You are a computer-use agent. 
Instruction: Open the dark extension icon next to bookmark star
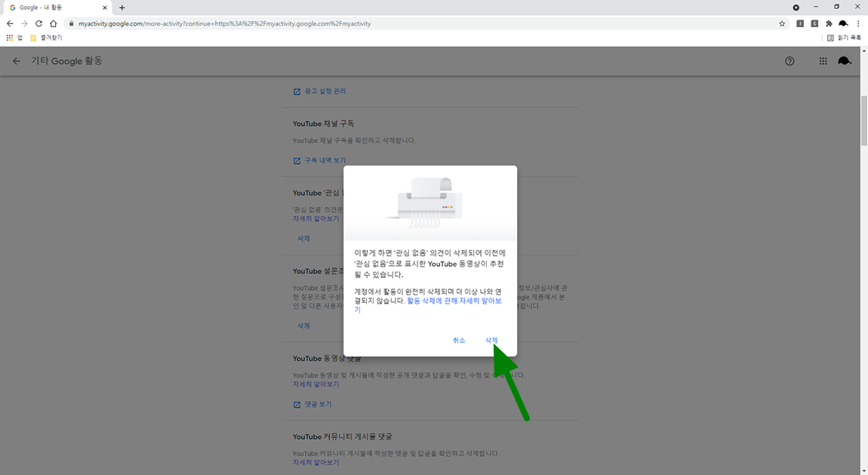[800, 23]
